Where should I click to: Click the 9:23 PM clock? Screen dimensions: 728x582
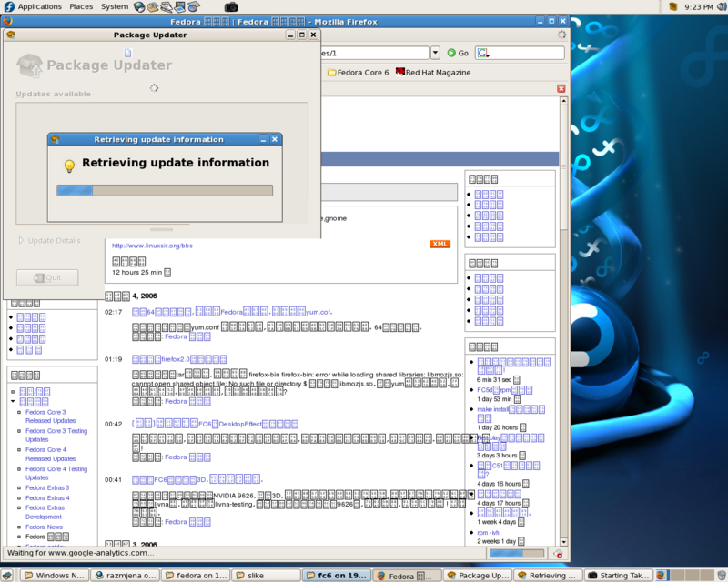pos(698,6)
